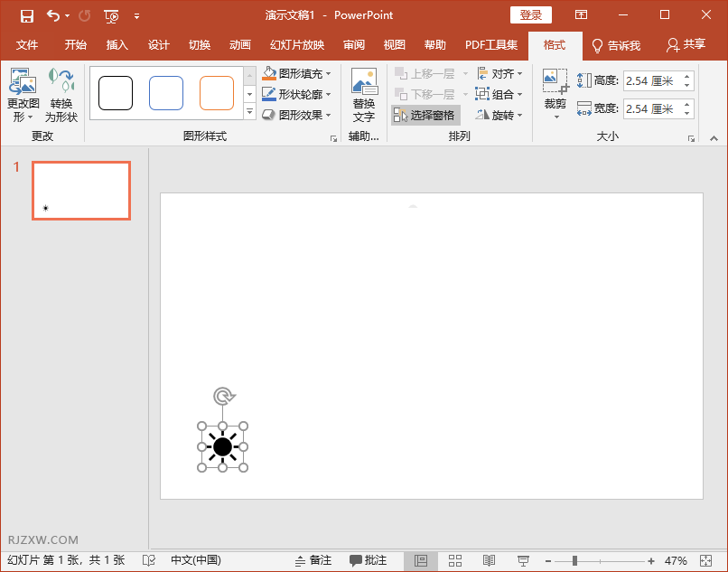
Task: Open the Align (对齐) dropdown menu
Action: [499, 74]
